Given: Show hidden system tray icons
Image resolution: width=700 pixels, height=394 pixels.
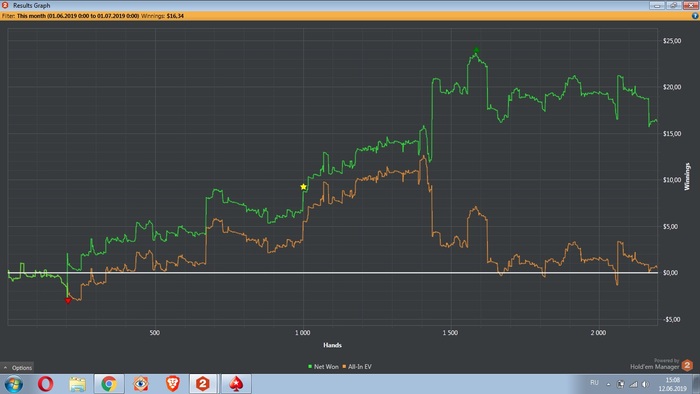Looking at the screenshot, I should pyautogui.click(x=608, y=384).
